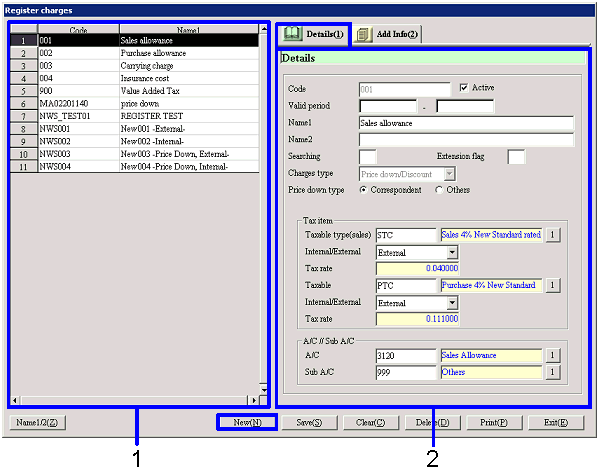Viewport: 600px width, 476px height.
Task: Click the list's scroll up arrow
Action: tap(264, 29)
